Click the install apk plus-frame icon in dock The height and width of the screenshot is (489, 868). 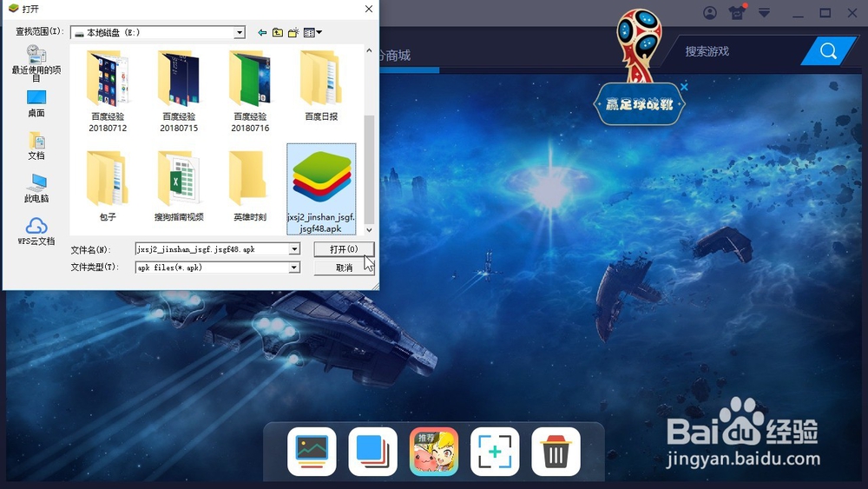(495, 452)
